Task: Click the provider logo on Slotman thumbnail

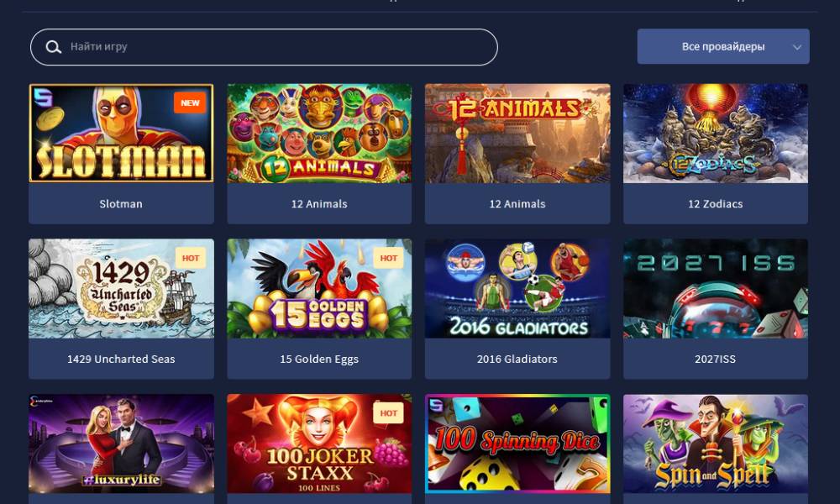Action: pyautogui.click(x=42, y=98)
